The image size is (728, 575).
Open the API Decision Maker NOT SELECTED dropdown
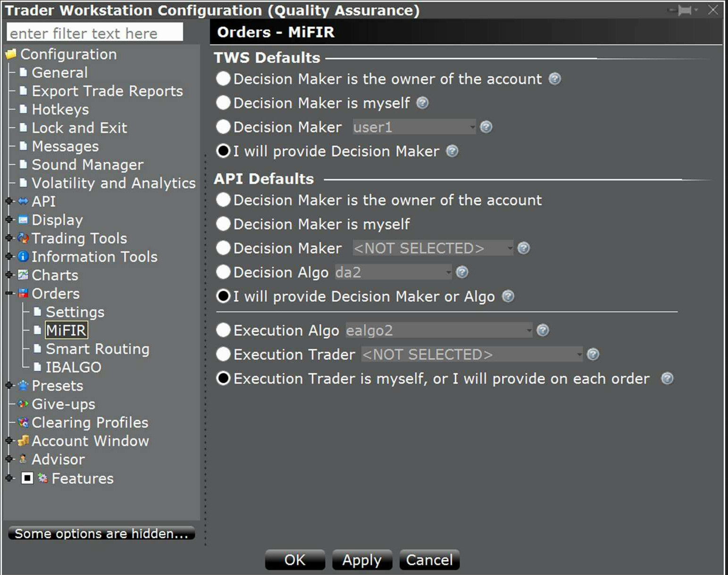click(x=433, y=248)
